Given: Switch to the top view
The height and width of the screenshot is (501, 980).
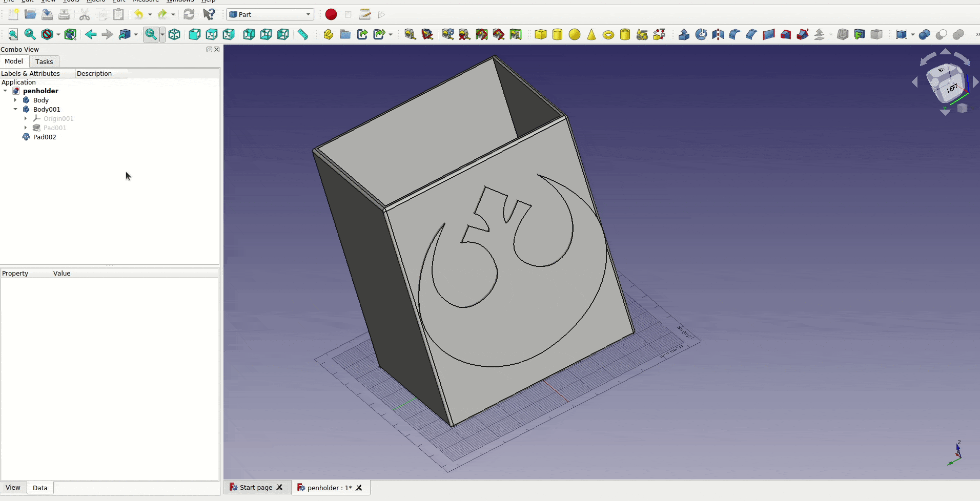Looking at the screenshot, I should pyautogui.click(x=212, y=34).
